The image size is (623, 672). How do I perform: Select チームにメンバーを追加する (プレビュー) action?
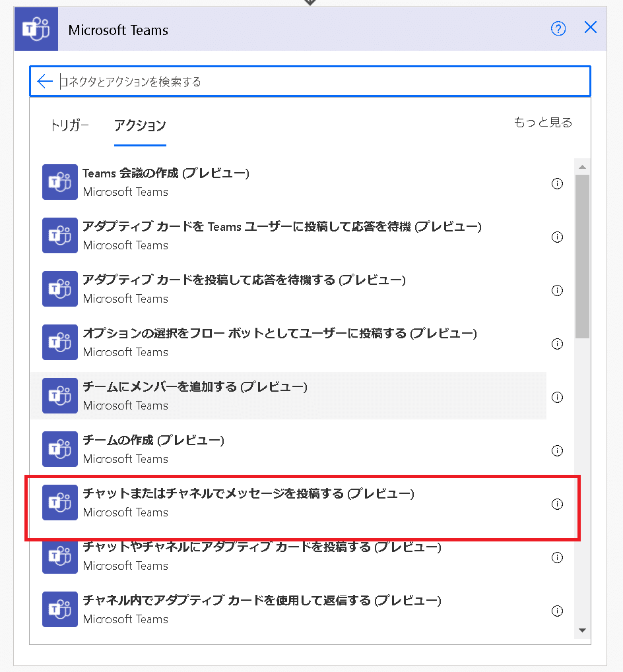(288, 396)
